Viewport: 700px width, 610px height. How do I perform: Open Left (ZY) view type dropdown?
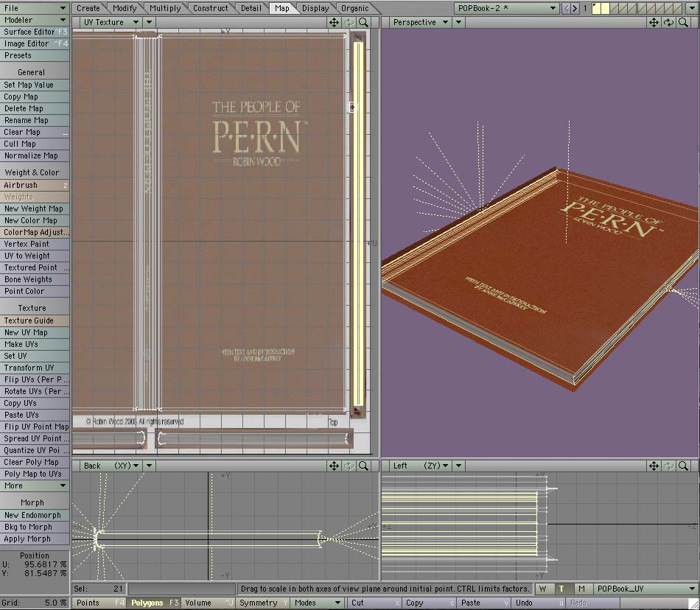(420, 466)
